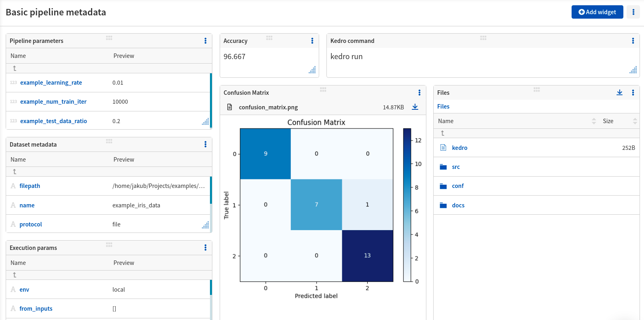
Task: Open Dataset metadata widget options menu
Action: tap(205, 145)
